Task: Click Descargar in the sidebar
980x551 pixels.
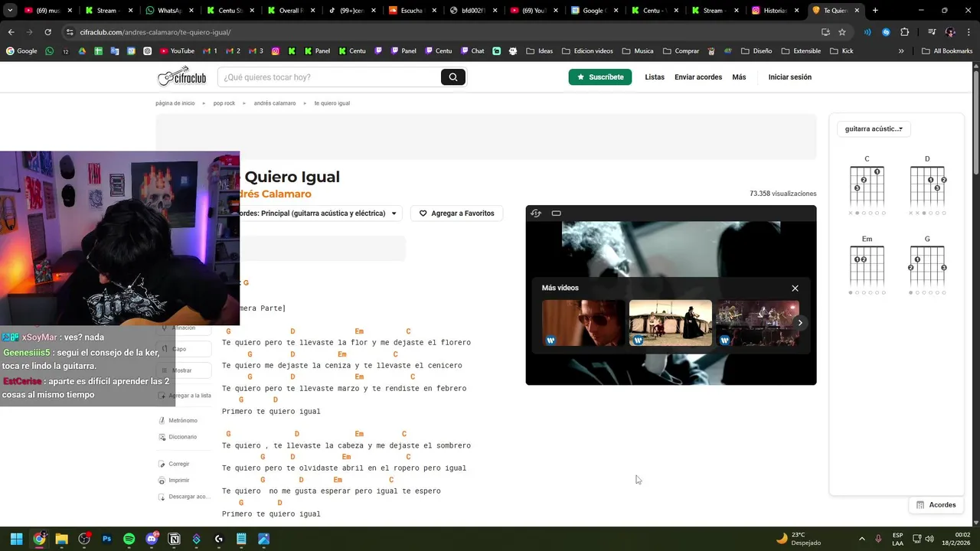Action: point(184,497)
